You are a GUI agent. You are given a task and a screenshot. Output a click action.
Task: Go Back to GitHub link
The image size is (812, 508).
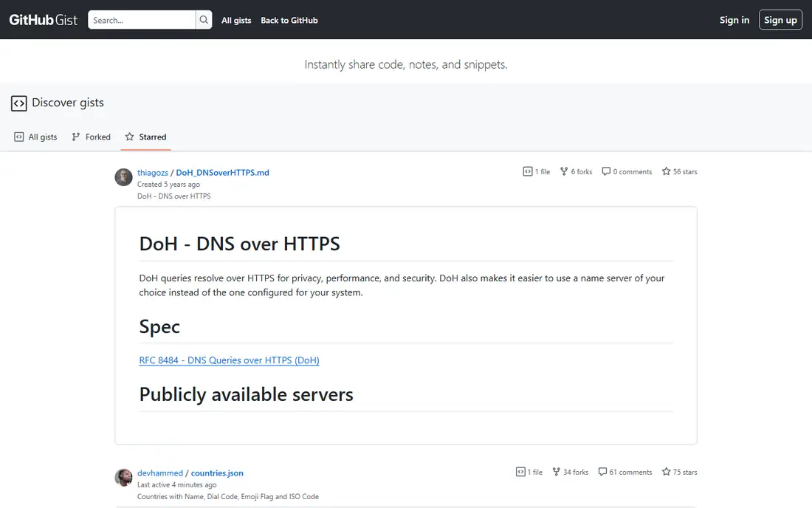pyautogui.click(x=289, y=20)
